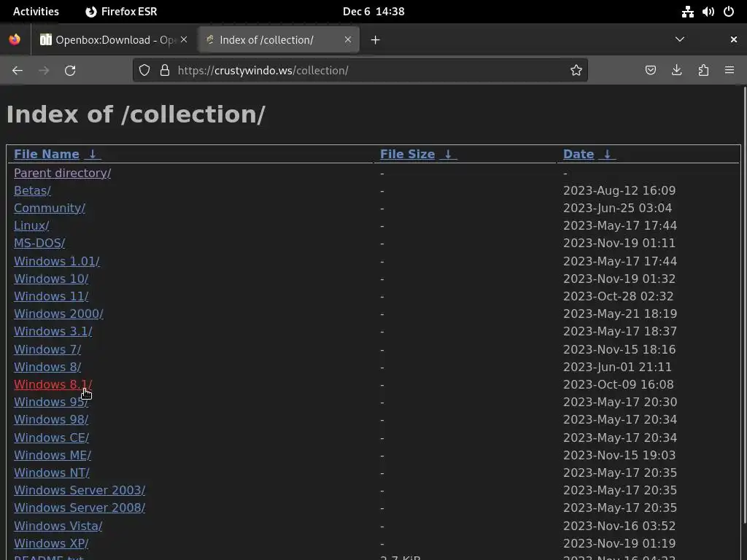Sort descending with File Size arrow
The image size is (747, 560).
[x=448, y=155]
